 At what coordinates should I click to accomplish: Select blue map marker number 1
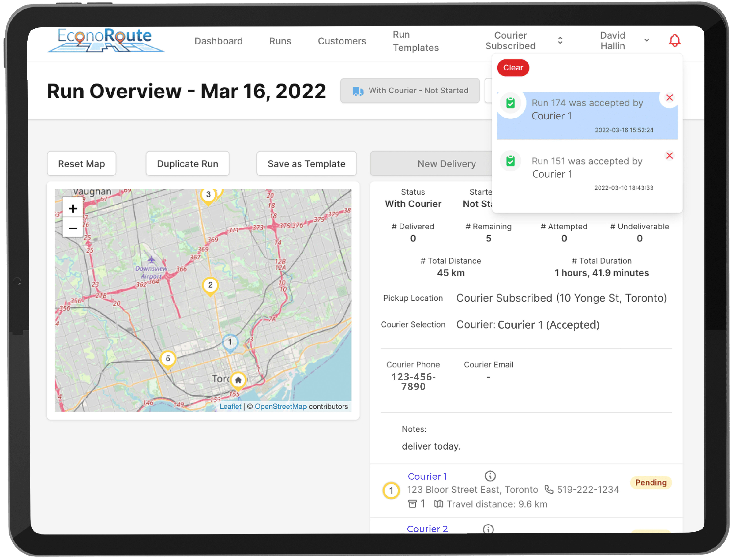point(230,343)
